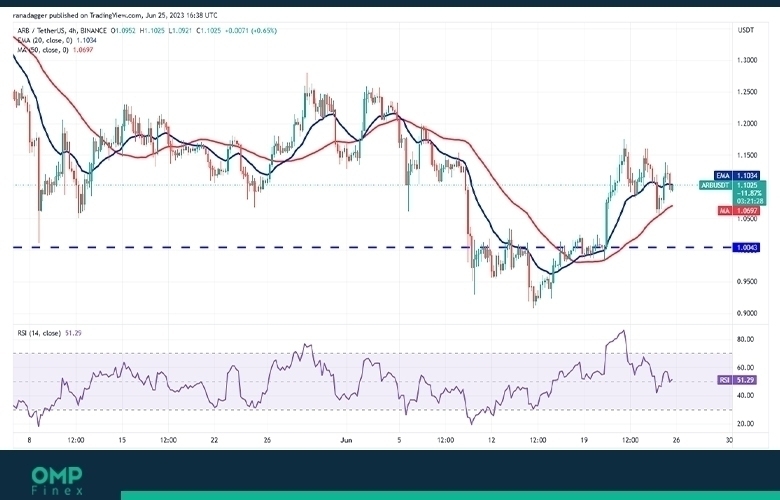Click the 0.9500 price axis label

(x=747, y=282)
